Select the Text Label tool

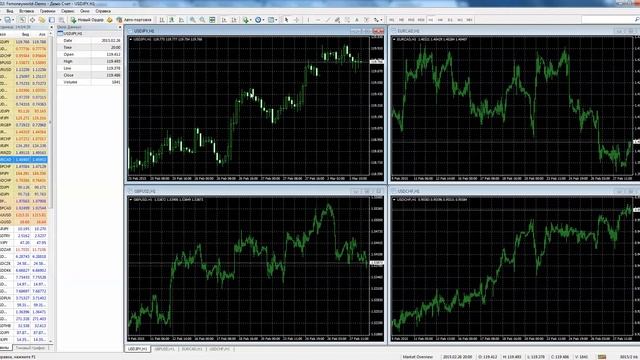click(x=367, y=20)
